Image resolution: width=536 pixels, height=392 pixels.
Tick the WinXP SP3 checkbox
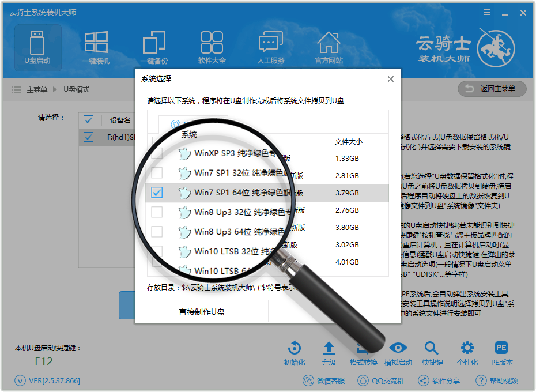157,153
